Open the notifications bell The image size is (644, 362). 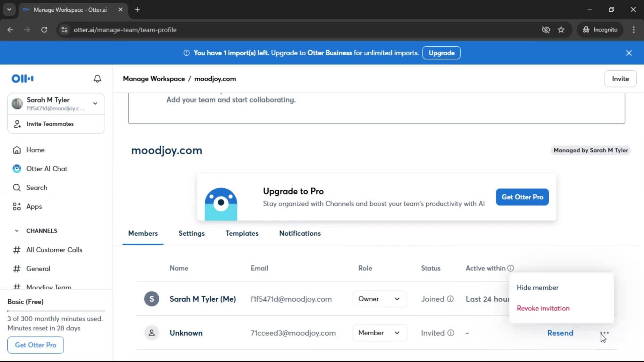[x=97, y=79]
